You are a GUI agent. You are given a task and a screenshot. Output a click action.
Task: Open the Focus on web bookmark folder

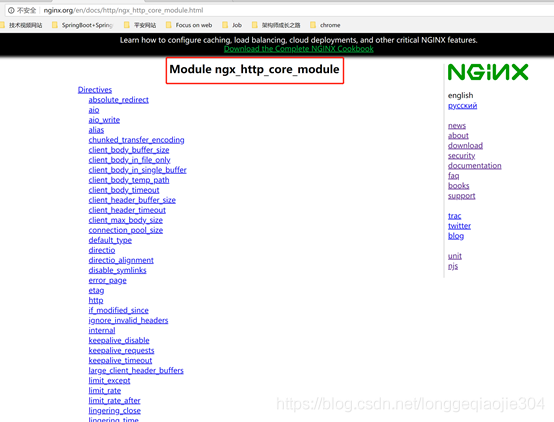(x=189, y=25)
